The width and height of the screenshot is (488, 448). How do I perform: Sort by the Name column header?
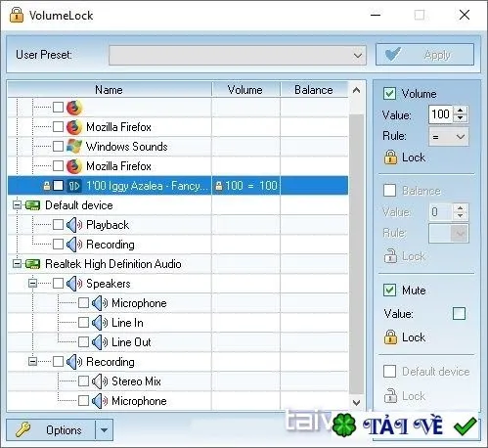point(110,90)
